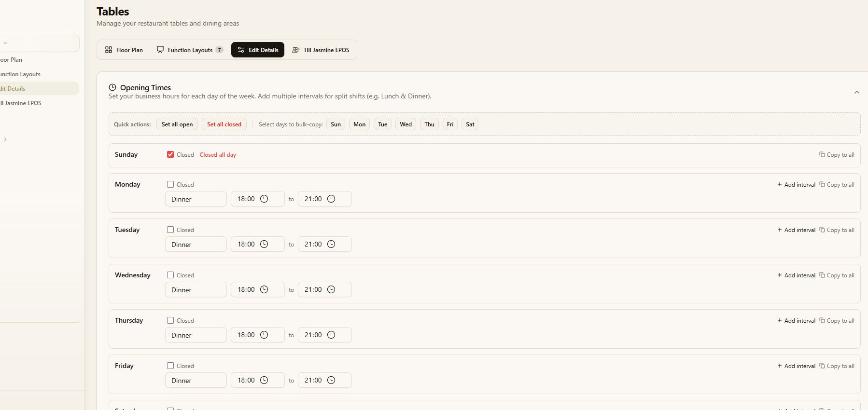This screenshot has width=868, height=410.
Task: Click Set all open quick action
Action: pos(177,124)
